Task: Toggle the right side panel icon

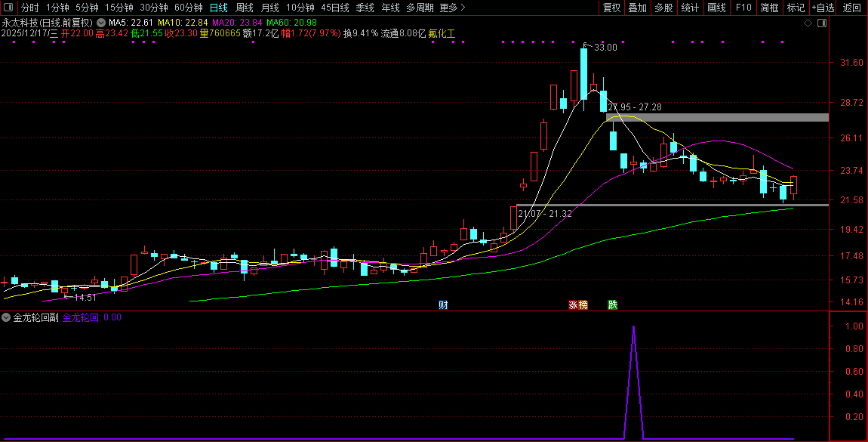Action: click(x=823, y=23)
